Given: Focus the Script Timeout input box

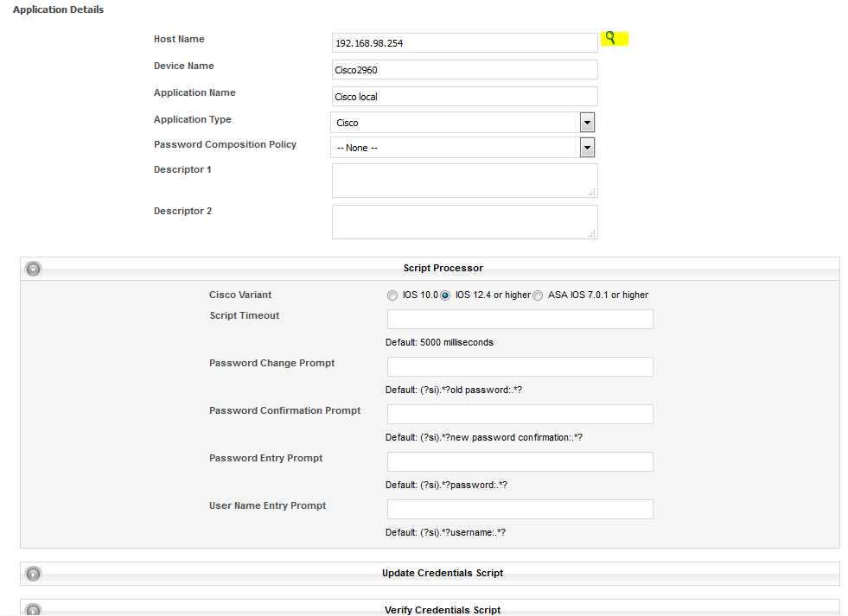Looking at the screenshot, I should coord(520,320).
